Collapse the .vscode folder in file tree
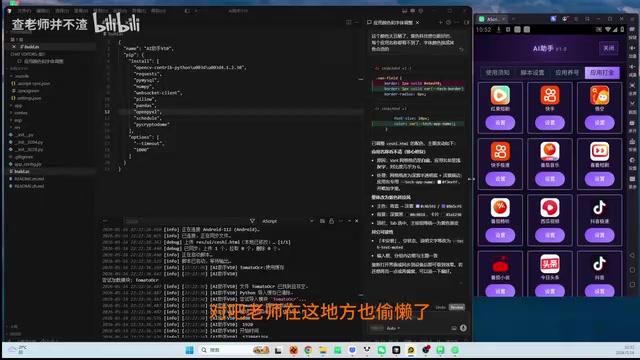Viewport: 640px width, 360px height. (20, 76)
